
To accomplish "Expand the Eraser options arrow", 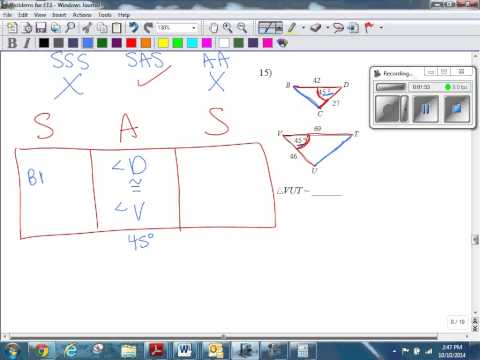I will [328, 28].
